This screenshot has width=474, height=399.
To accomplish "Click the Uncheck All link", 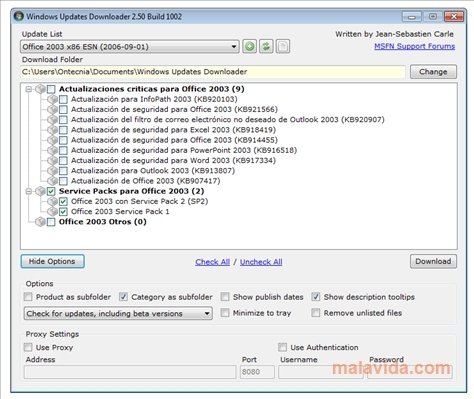I will click(261, 262).
